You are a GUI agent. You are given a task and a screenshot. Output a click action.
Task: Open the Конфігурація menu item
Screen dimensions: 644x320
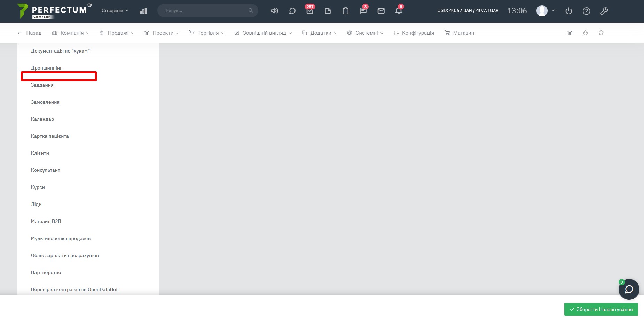pos(414,33)
